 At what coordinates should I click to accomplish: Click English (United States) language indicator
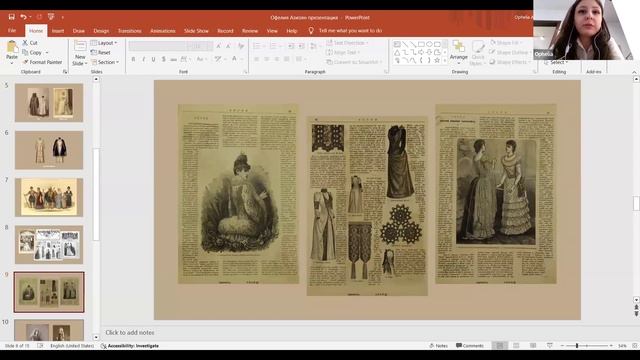click(72, 346)
